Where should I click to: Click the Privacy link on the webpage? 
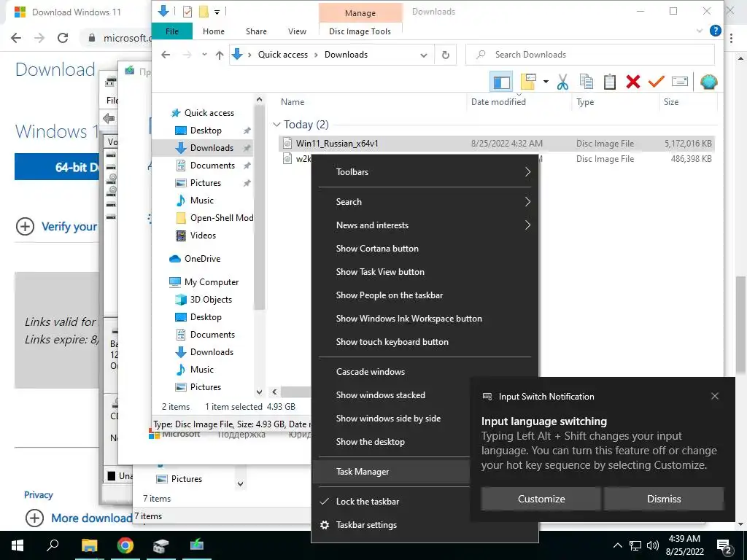[38, 495]
